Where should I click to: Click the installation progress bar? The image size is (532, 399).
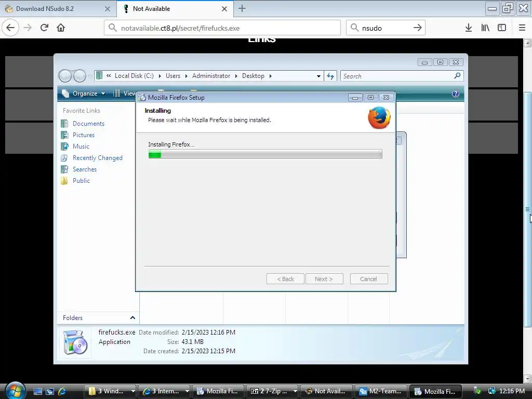pyautogui.click(x=265, y=154)
